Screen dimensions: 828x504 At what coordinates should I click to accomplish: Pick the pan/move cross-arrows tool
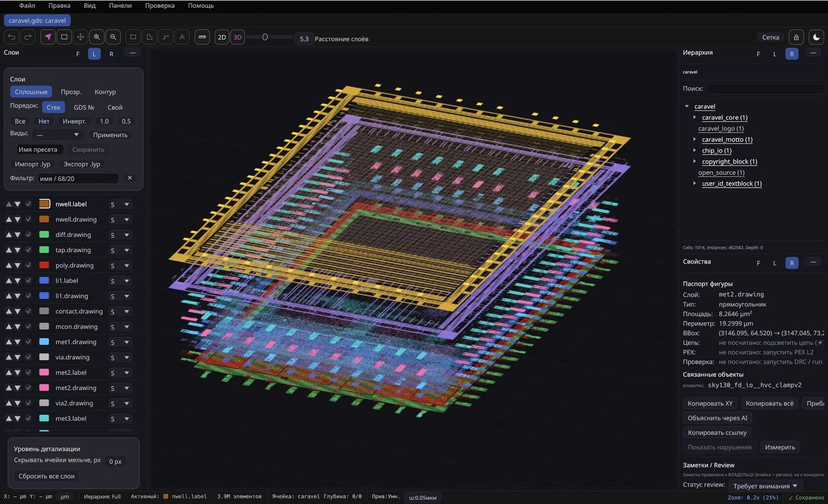click(x=80, y=37)
